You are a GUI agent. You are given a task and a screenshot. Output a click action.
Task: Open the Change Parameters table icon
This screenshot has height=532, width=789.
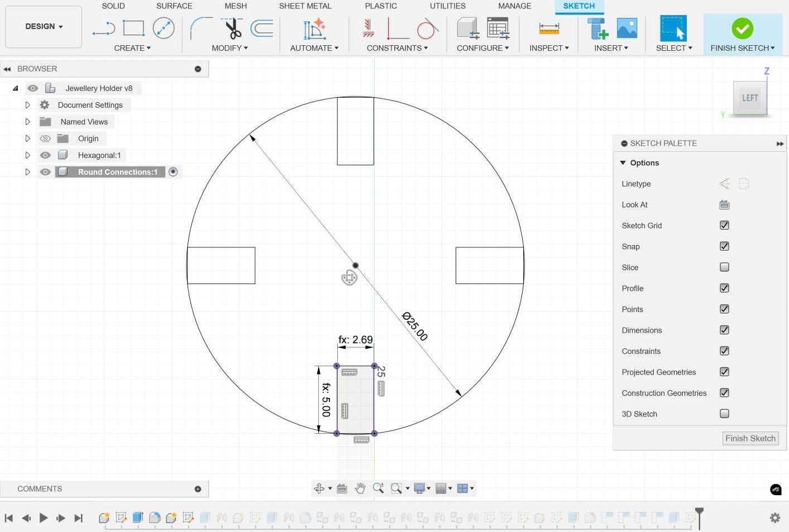[498, 28]
